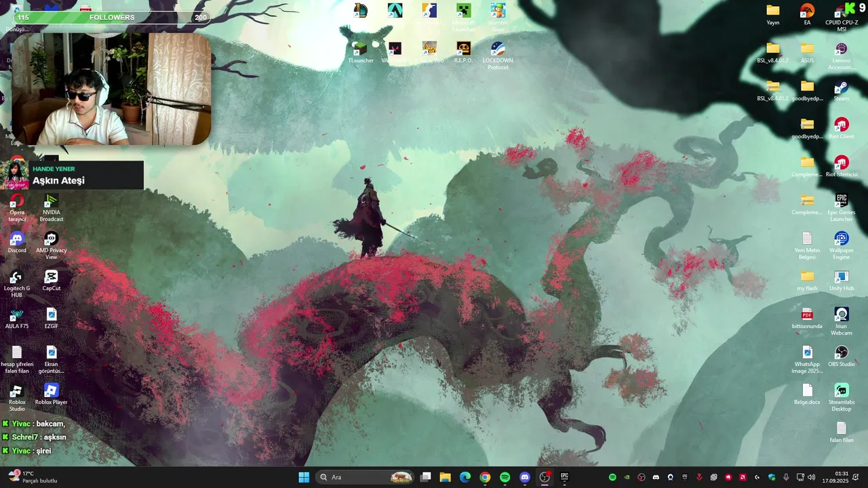Screen dimensions: 868x488
Task: Open Yeni Metin Belgesi text file
Action: point(807,245)
